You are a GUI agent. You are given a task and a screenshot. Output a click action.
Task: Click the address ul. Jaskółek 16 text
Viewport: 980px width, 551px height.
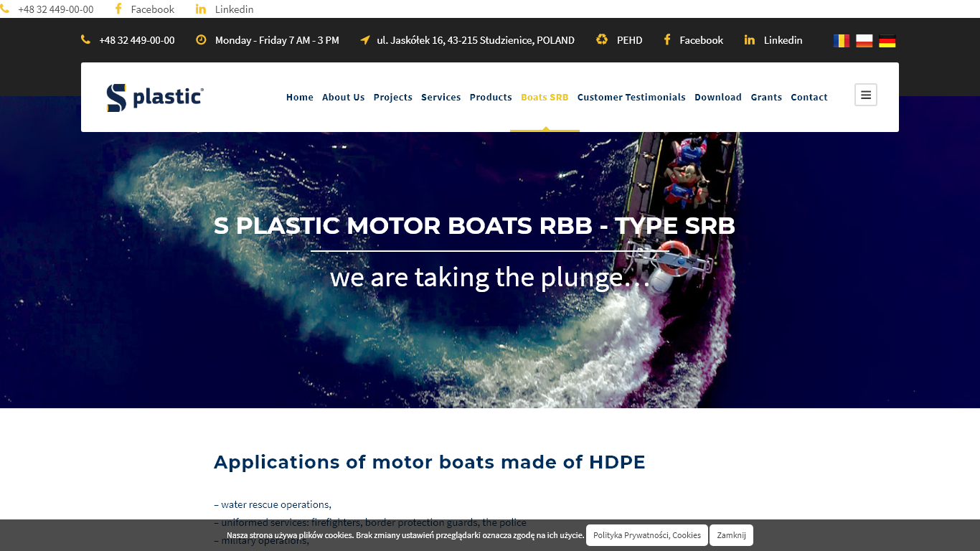(x=476, y=40)
